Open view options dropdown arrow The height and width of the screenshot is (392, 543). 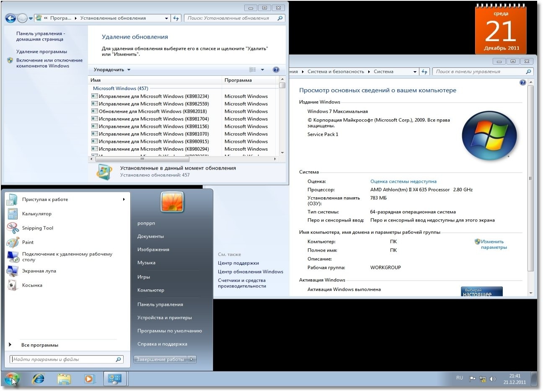pyautogui.click(x=263, y=70)
